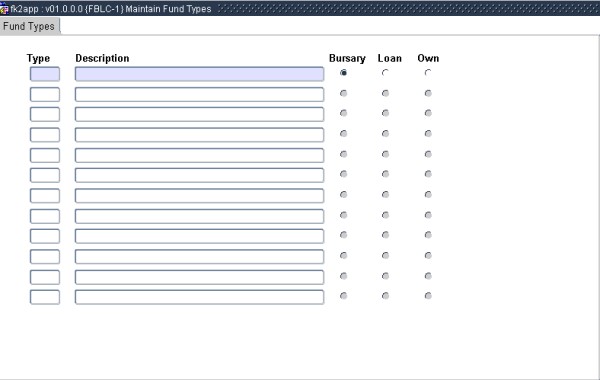Screen dimensions: 600x380
Task: Select Bursary radio in third row
Action: pos(344,113)
